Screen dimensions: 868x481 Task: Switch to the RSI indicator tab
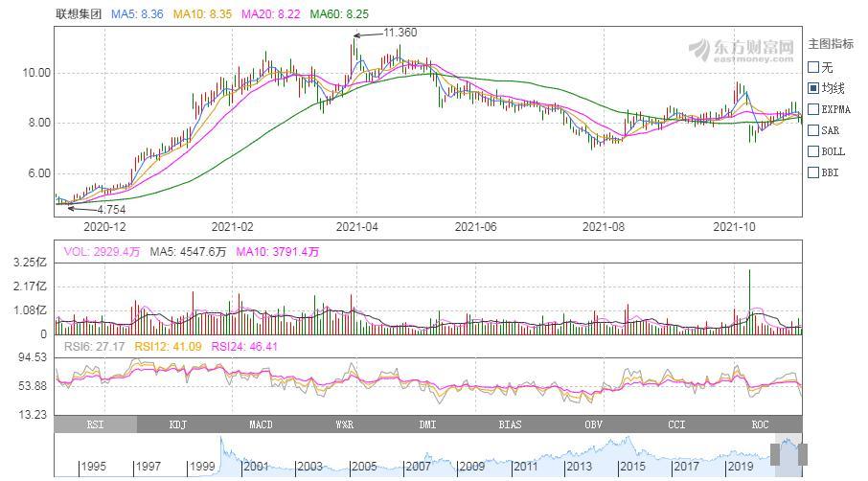pyautogui.click(x=95, y=424)
